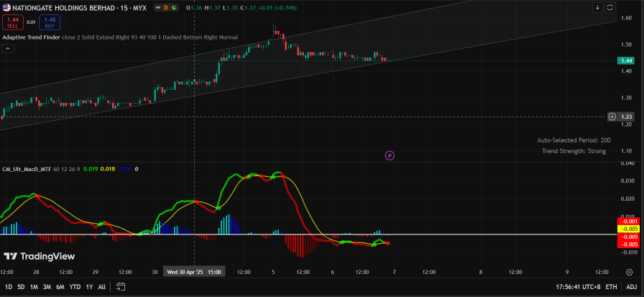Viewport: 644px width, 297px height.
Task: Click the blue 1.45 BUY button
Action: 50,22
